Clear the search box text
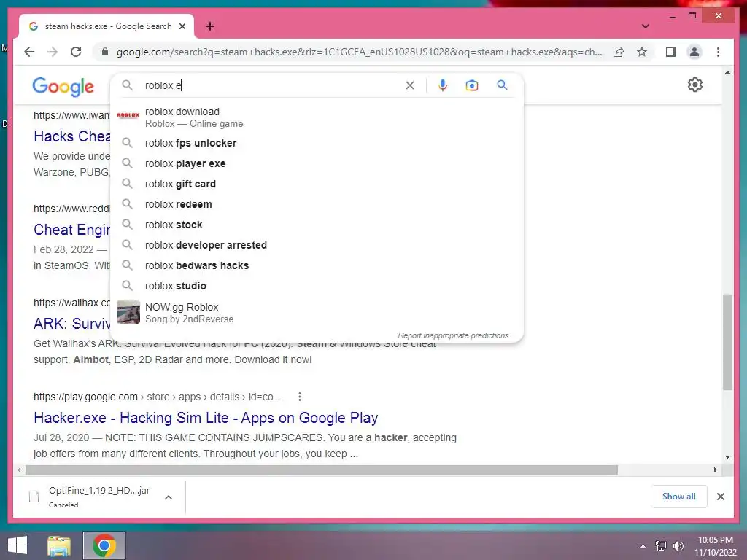Image resolution: width=747 pixels, height=560 pixels. (x=410, y=85)
